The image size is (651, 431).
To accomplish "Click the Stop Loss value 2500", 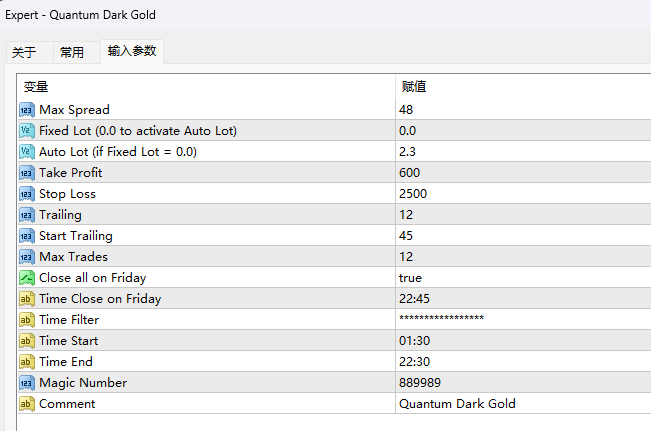I will click(412, 194).
